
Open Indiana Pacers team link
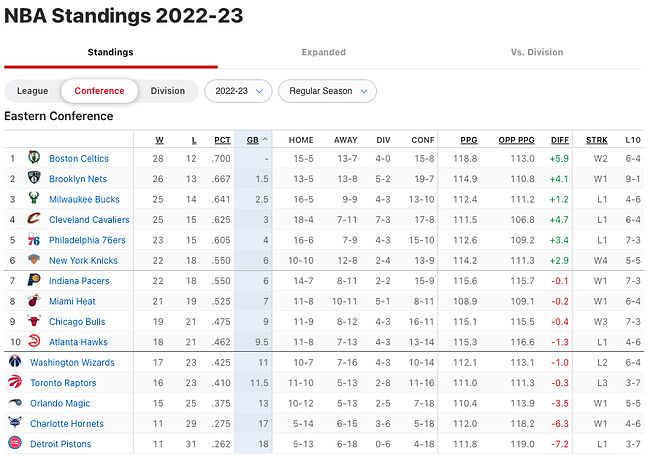tap(79, 281)
